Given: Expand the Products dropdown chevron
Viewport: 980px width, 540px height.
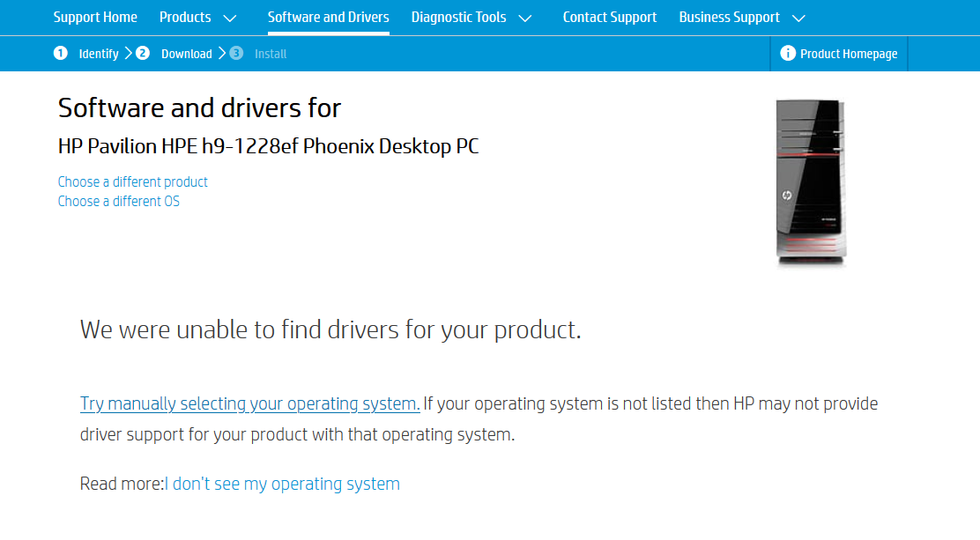Looking at the screenshot, I should [230, 18].
